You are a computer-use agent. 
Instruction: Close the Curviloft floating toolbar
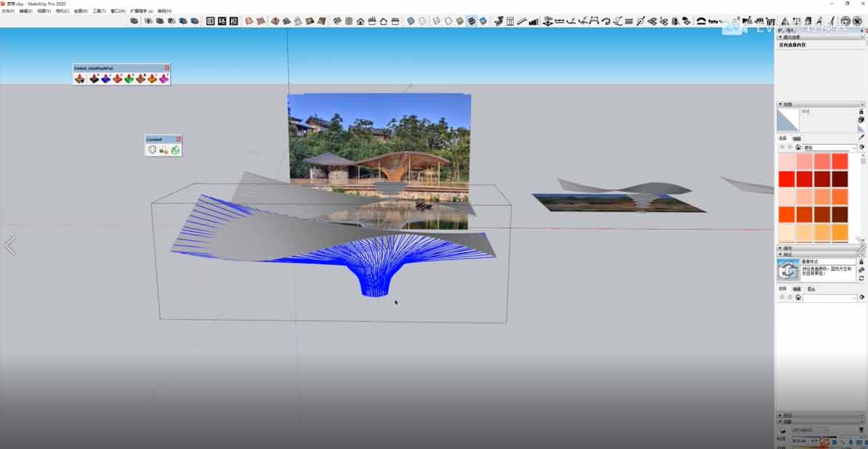pyautogui.click(x=178, y=139)
